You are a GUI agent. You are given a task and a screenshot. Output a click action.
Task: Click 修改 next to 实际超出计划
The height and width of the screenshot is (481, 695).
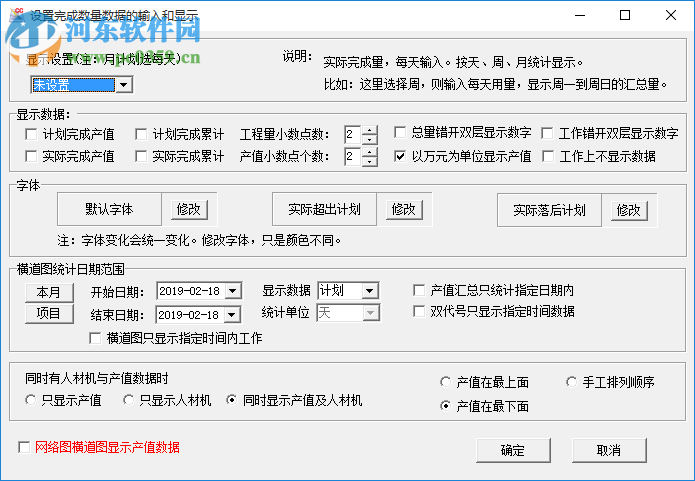[x=404, y=209]
